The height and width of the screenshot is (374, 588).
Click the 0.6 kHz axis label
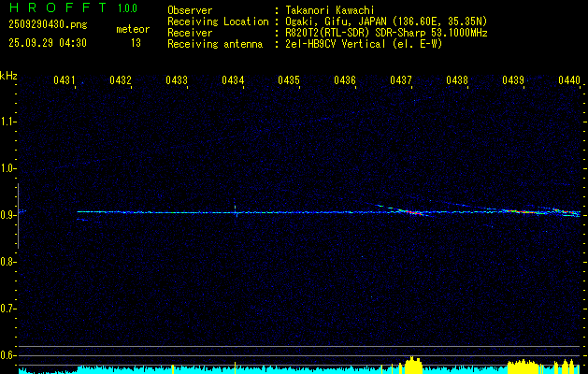point(8,355)
